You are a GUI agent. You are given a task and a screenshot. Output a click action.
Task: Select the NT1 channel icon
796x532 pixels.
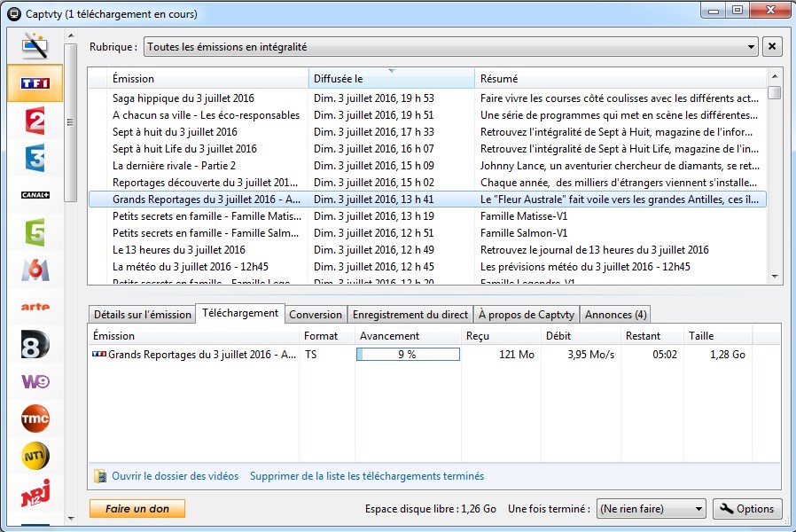pos(35,456)
